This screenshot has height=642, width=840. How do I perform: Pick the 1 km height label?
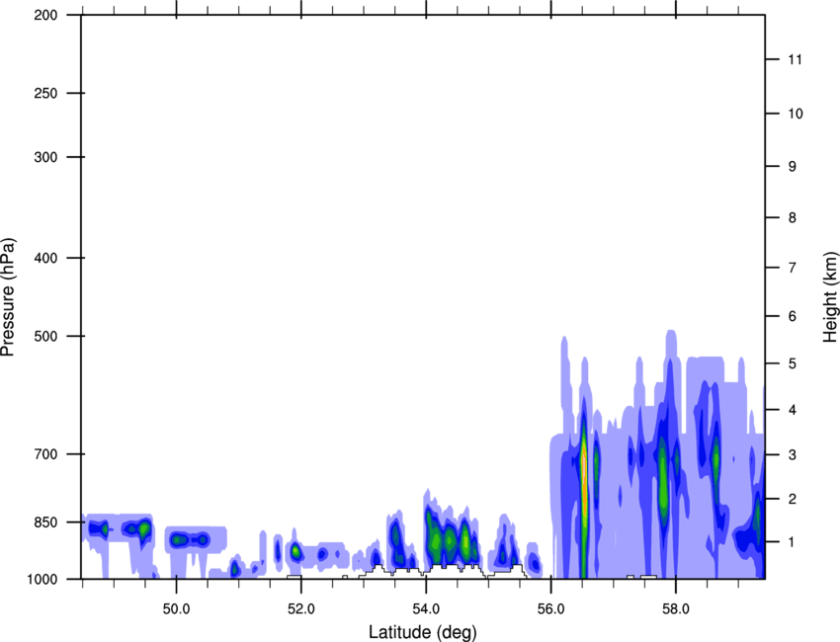(x=792, y=542)
